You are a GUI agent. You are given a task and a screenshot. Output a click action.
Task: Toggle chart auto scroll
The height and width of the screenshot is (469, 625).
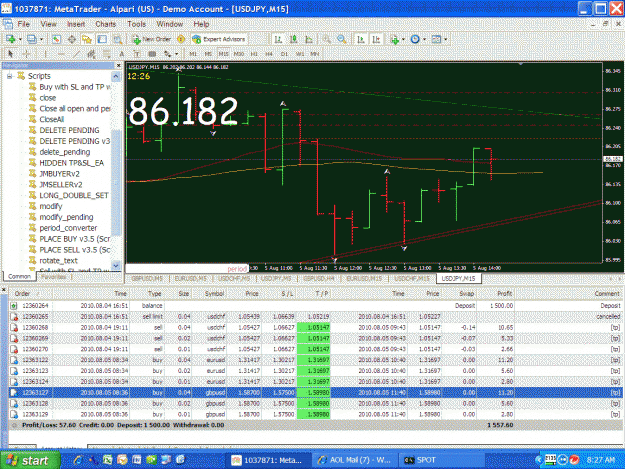[361, 39]
